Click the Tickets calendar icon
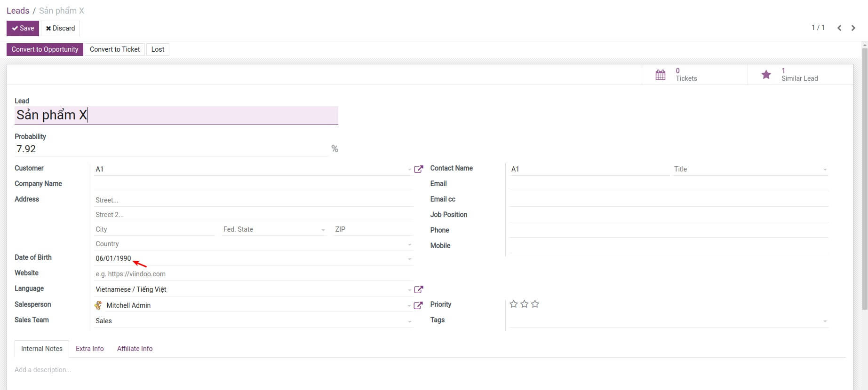Screen dimensions: 868x390 coord(660,75)
